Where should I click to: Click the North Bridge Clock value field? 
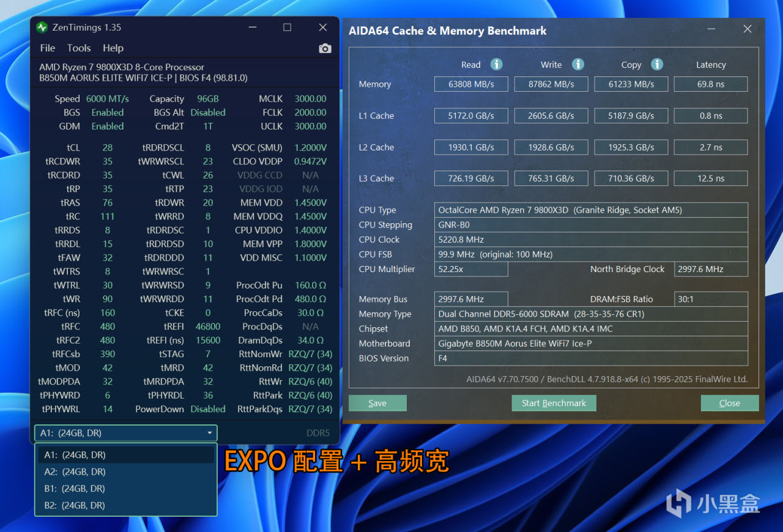(x=711, y=269)
